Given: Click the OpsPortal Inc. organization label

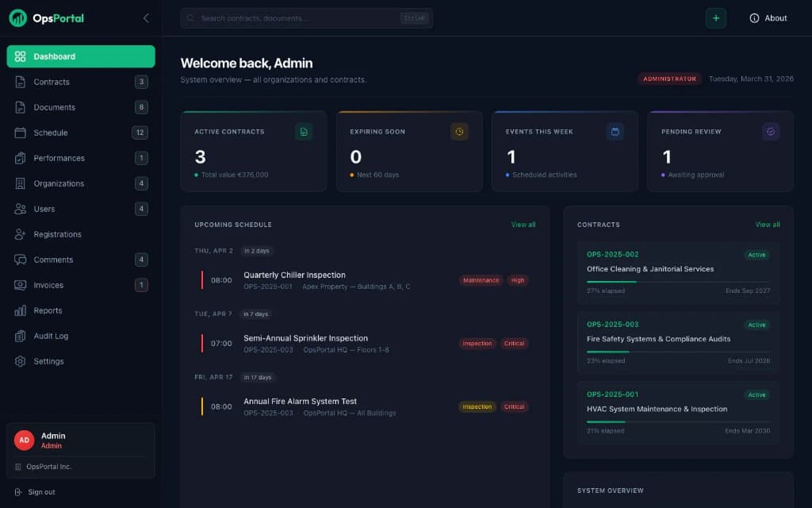Looking at the screenshot, I should [x=49, y=467].
